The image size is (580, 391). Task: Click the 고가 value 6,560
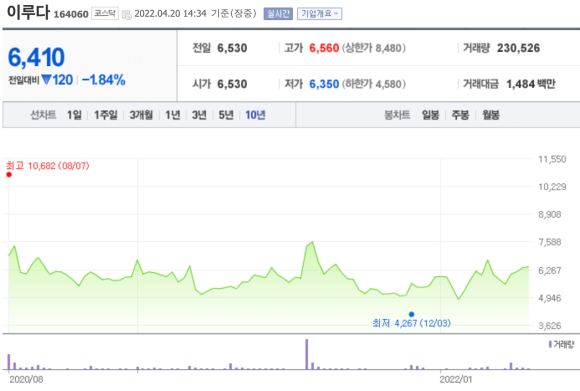[324, 48]
